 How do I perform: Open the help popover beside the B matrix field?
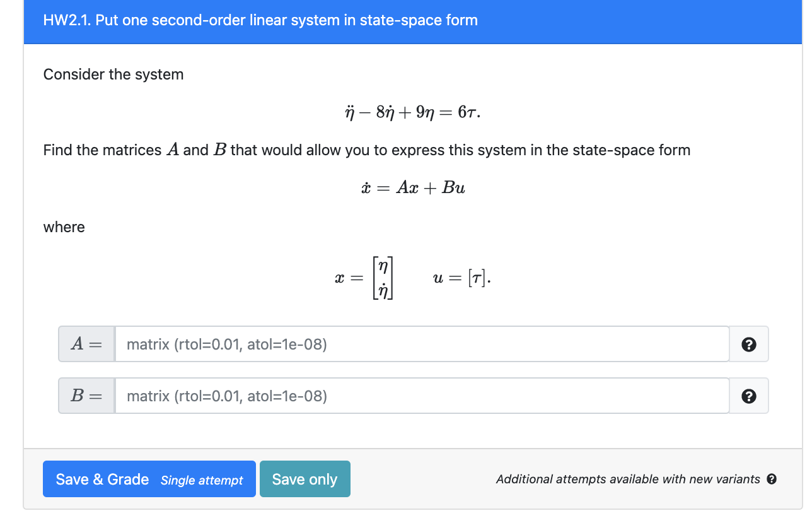[749, 396]
